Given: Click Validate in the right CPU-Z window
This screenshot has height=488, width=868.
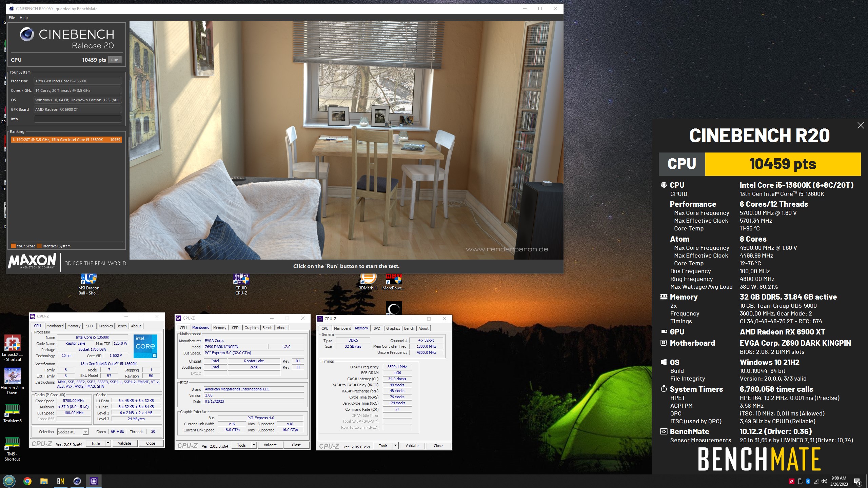Looking at the screenshot, I should tap(412, 446).
